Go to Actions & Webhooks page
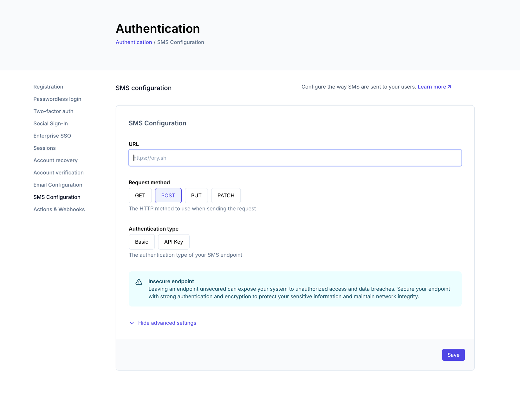Image resolution: width=520 pixels, height=420 pixels. (59, 209)
